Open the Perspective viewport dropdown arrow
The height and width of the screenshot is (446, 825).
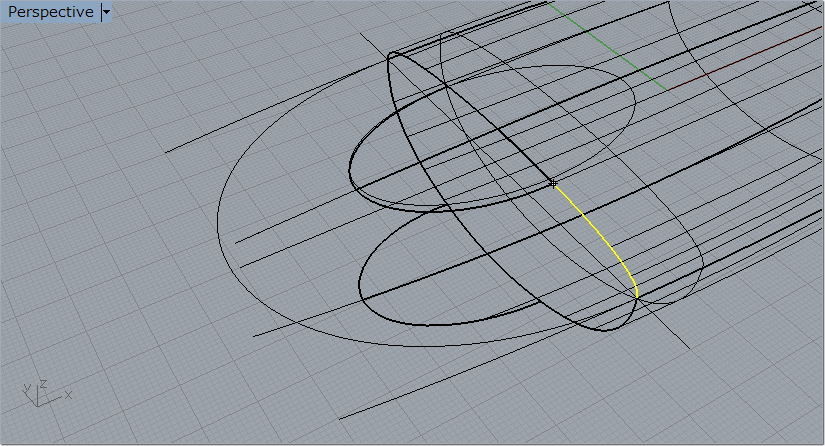tap(106, 12)
